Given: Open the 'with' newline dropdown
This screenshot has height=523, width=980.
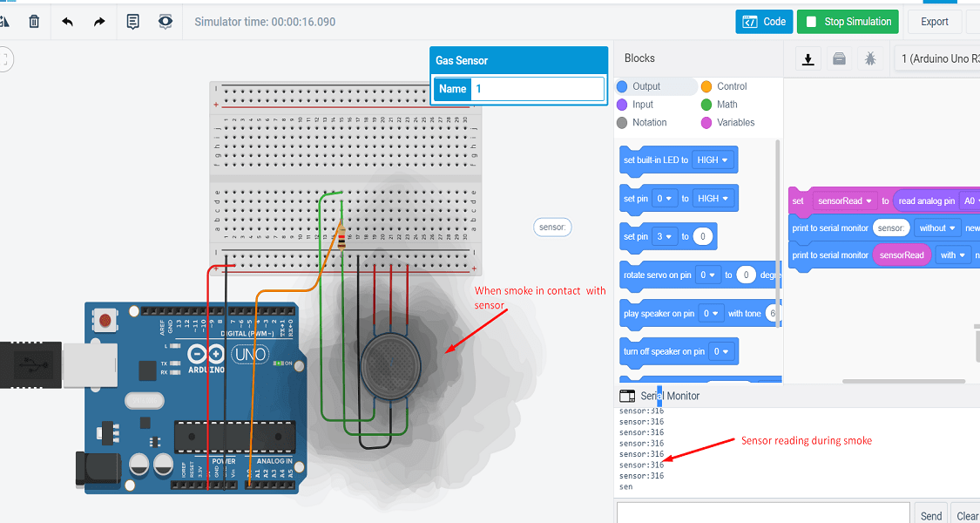Looking at the screenshot, I should [x=953, y=255].
